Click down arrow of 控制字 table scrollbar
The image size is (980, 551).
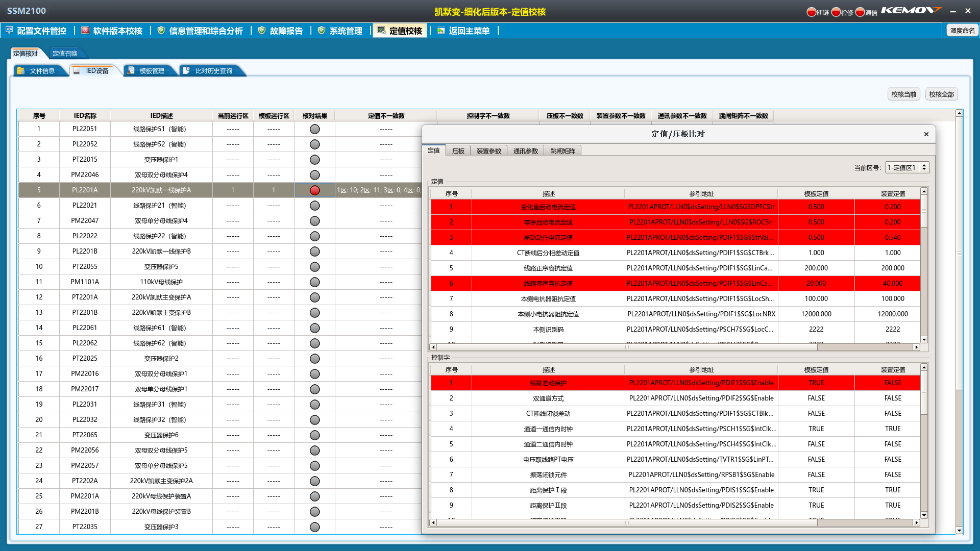point(924,515)
